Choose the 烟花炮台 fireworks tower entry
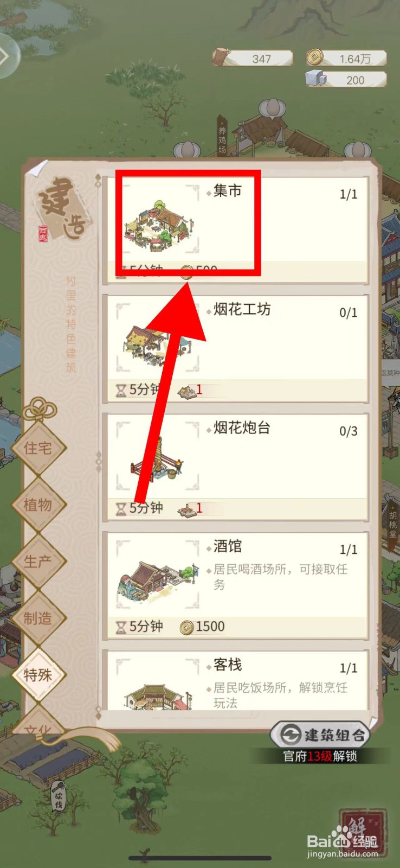The height and width of the screenshot is (868, 400). tap(236, 467)
